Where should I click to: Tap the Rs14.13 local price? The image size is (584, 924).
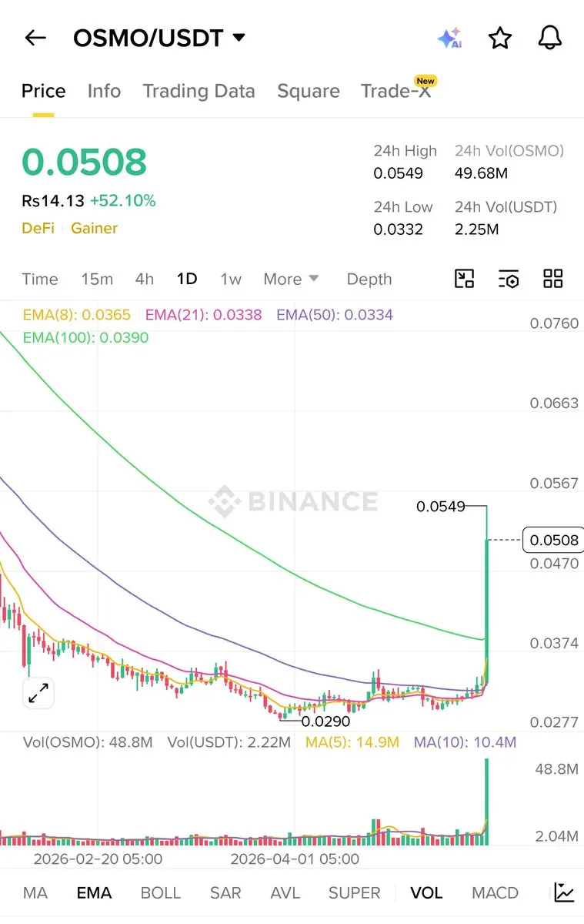coord(52,201)
